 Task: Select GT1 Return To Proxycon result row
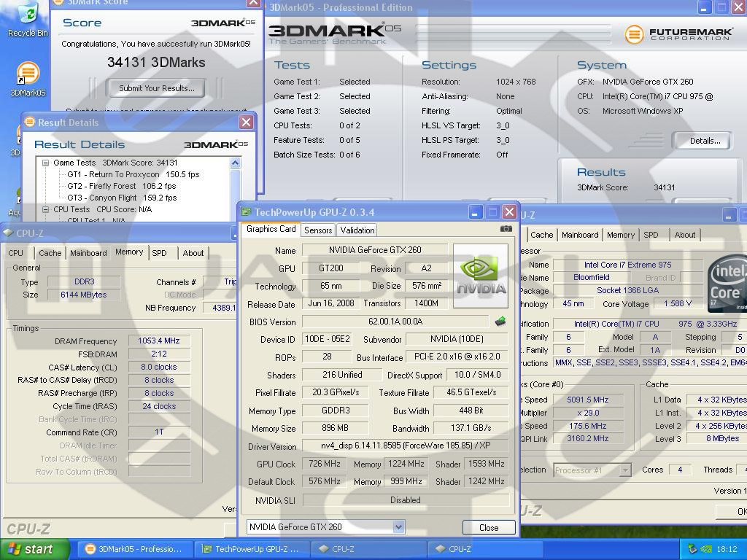133,174
